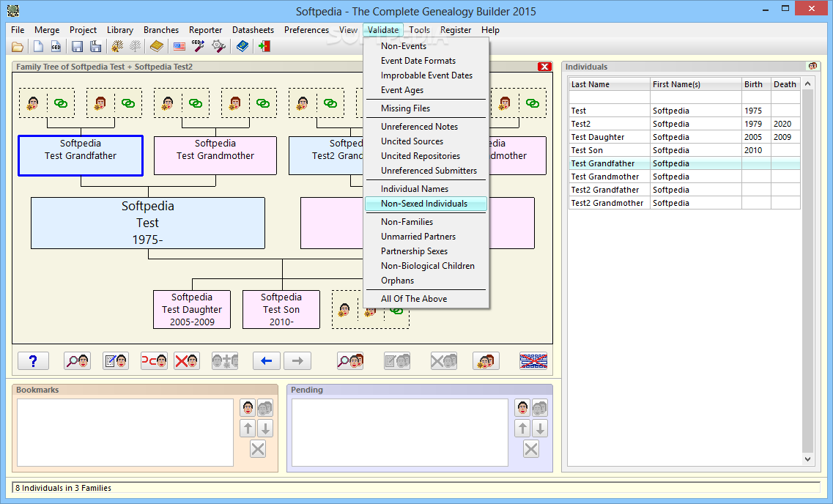
Task: Click the find individual magnifier icon
Action: tap(78, 361)
